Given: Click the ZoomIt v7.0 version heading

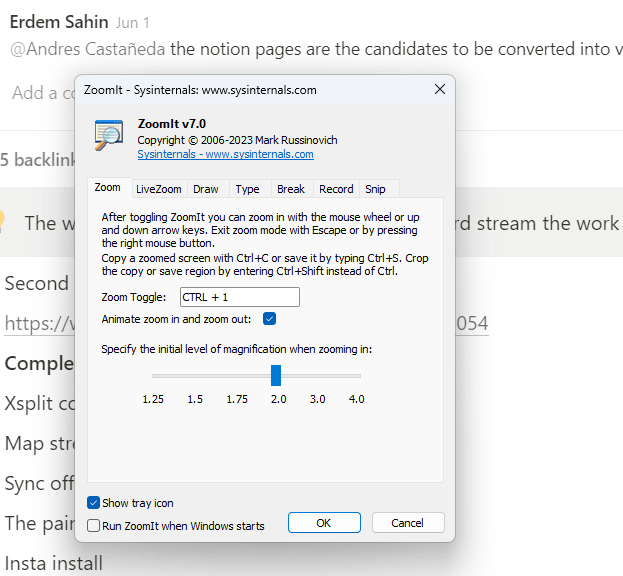Looking at the screenshot, I should click(x=172, y=124).
